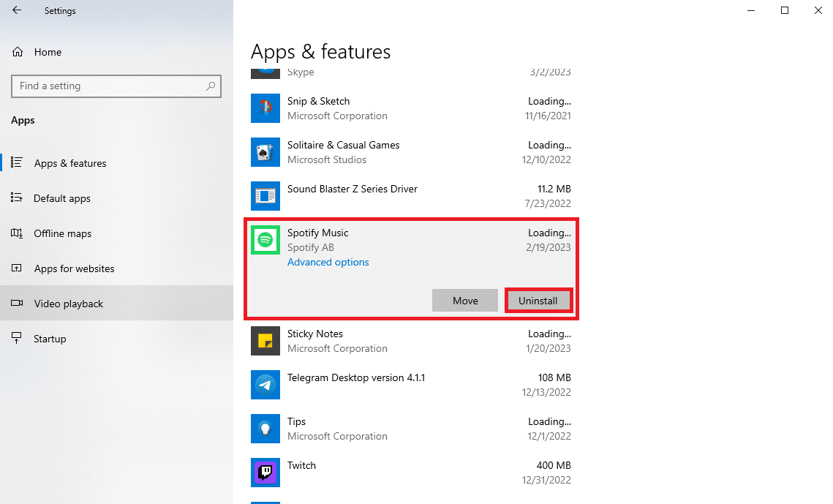
Task: Click the Offline maps sidebar icon
Action: 17,233
